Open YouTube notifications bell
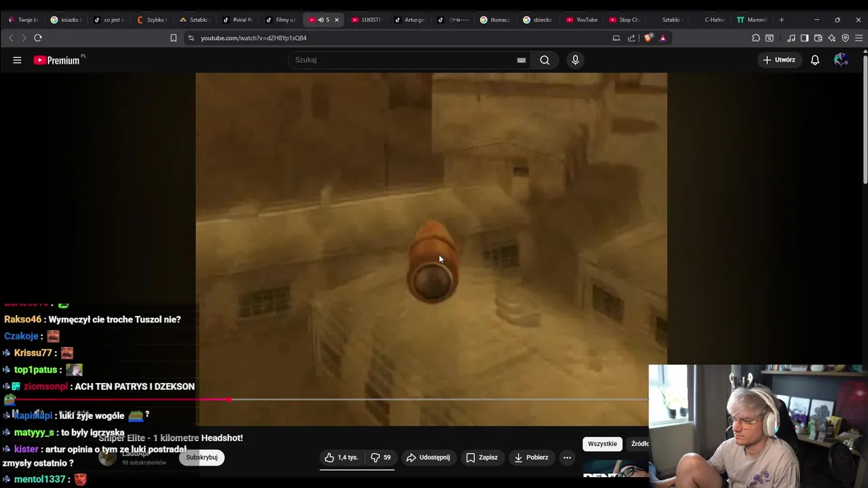This screenshot has height=488, width=868. click(815, 60)
